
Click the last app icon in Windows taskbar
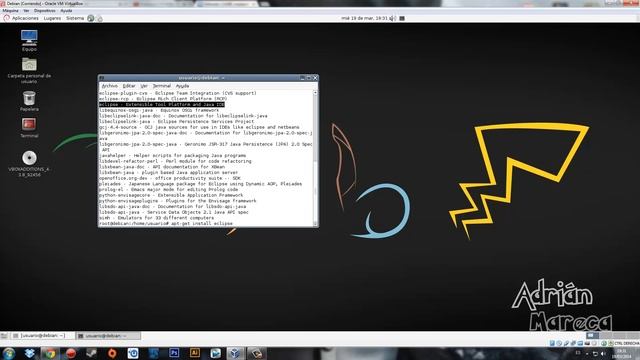tap(257, 353)
